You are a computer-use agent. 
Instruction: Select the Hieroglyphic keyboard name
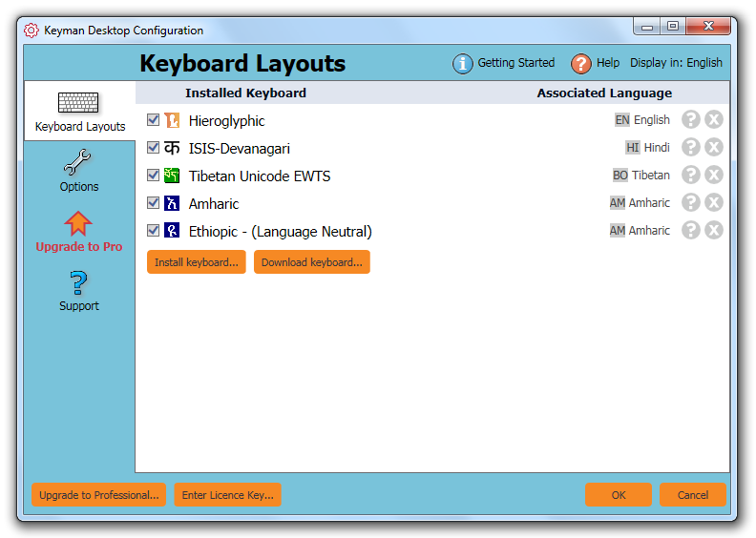pyautogui.click(x=226, y=121)
